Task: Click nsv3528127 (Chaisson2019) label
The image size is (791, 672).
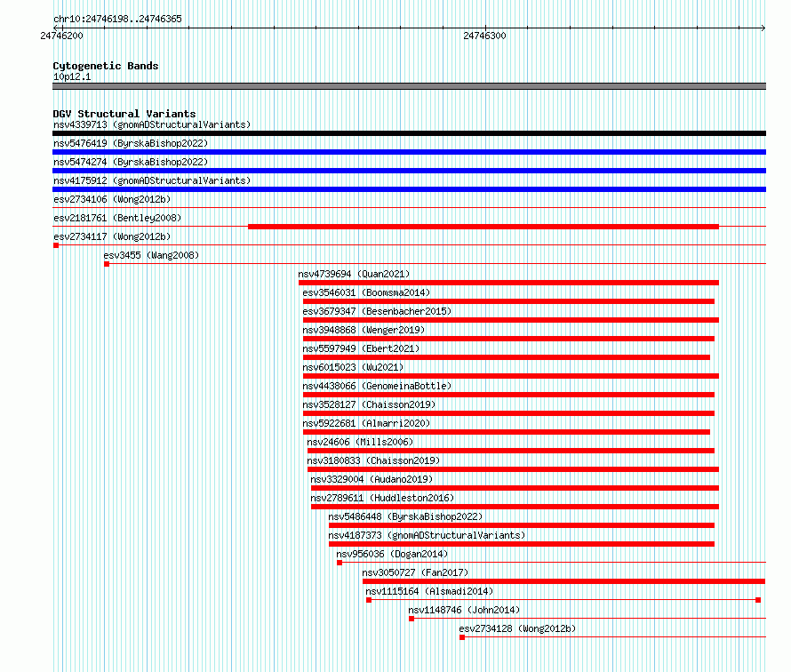Action: click(x=369, y=404)
